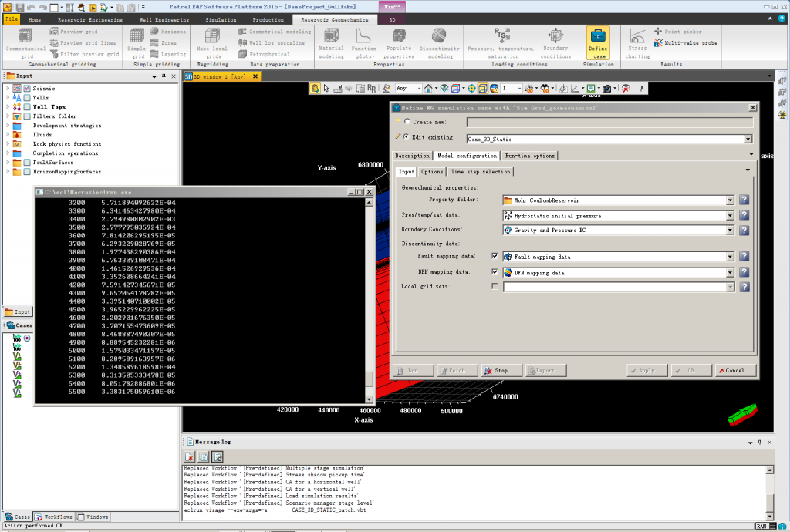
Task: Open Well log upscaling tool
Action: 272,42
